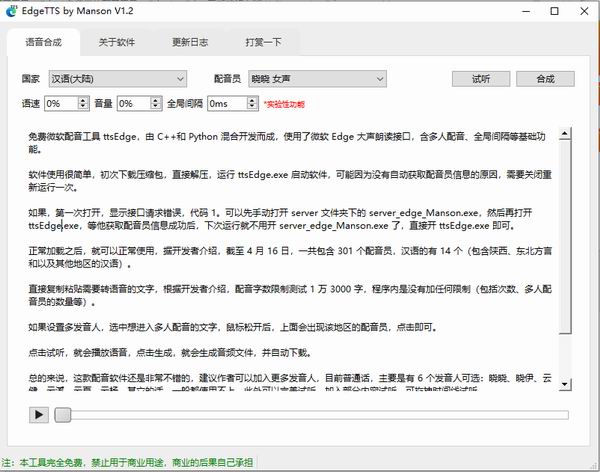Image resolution: width=600 pixels, height=472 pixels.
Task: Click the audio progress slider handle
Action: click(63, 415)
